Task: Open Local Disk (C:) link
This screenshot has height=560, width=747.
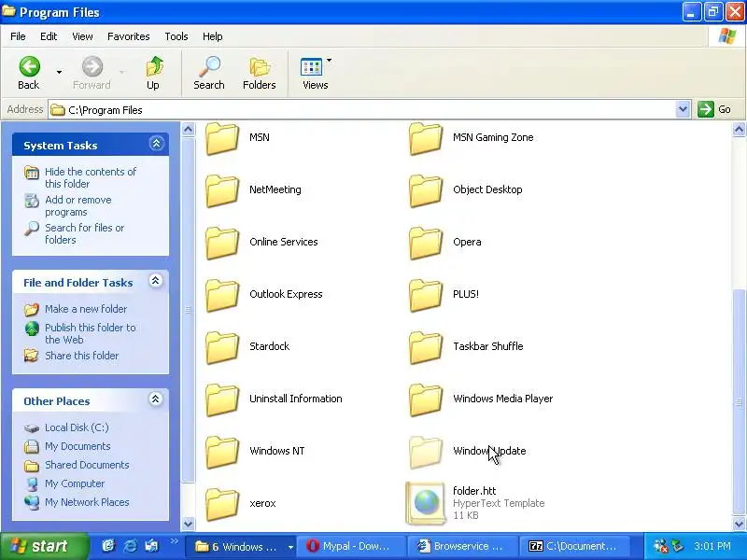Action: (x=77, y=427)
